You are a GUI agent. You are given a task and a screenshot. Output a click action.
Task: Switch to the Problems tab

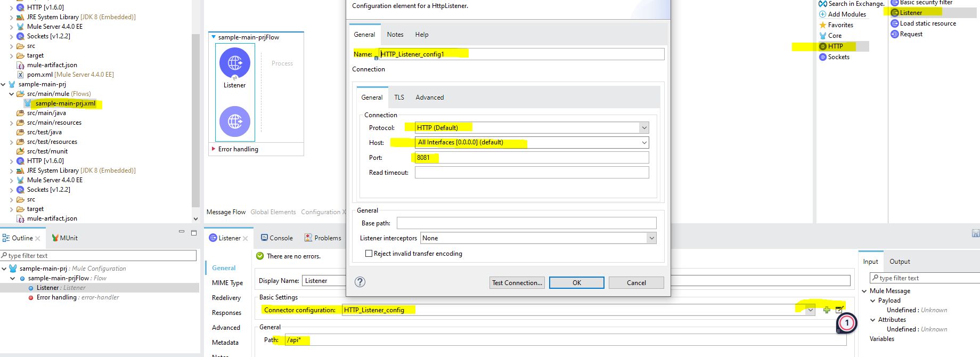click(323, 238)
